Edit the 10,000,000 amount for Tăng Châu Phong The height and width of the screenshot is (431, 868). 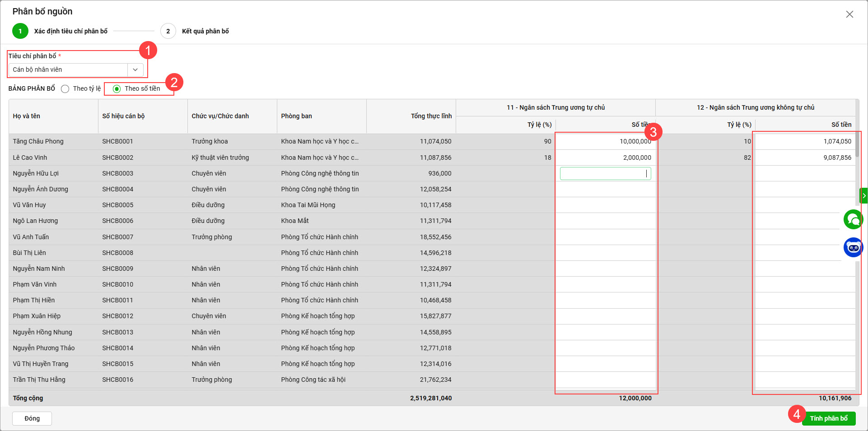(605, 142)
